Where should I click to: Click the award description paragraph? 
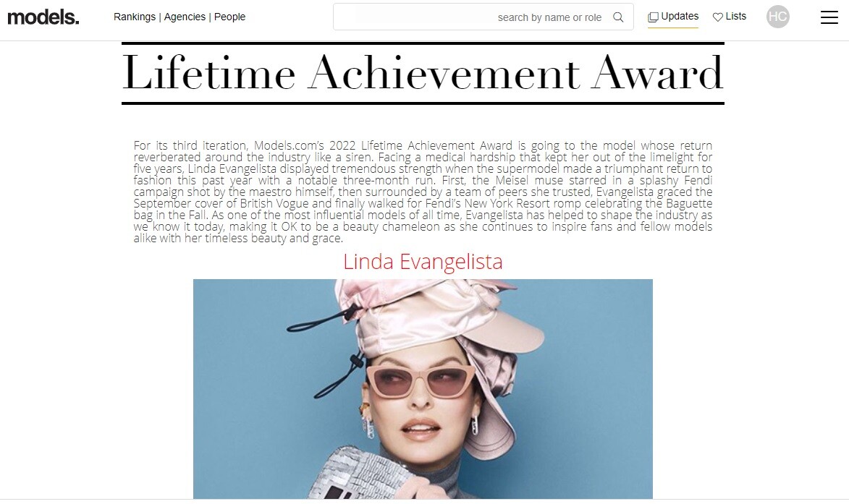click(423, 192)
